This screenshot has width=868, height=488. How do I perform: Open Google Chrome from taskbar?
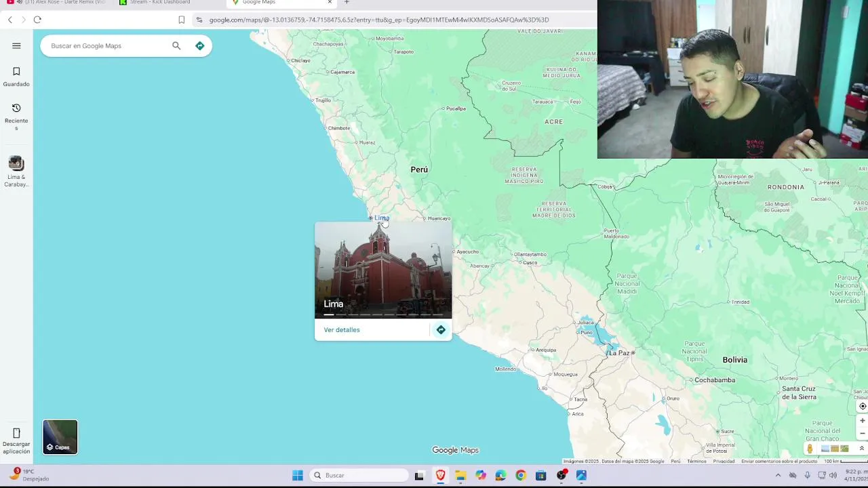click(x=521, y=475)
